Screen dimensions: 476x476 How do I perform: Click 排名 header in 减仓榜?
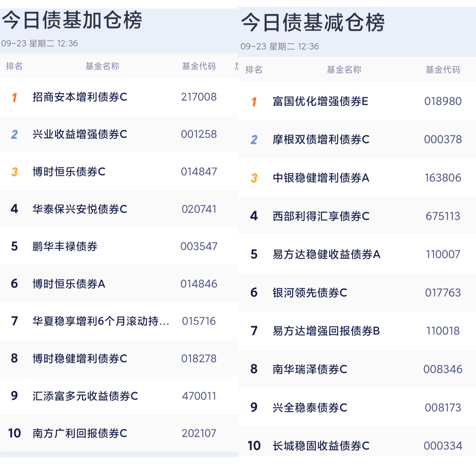[x=254, y=70]
